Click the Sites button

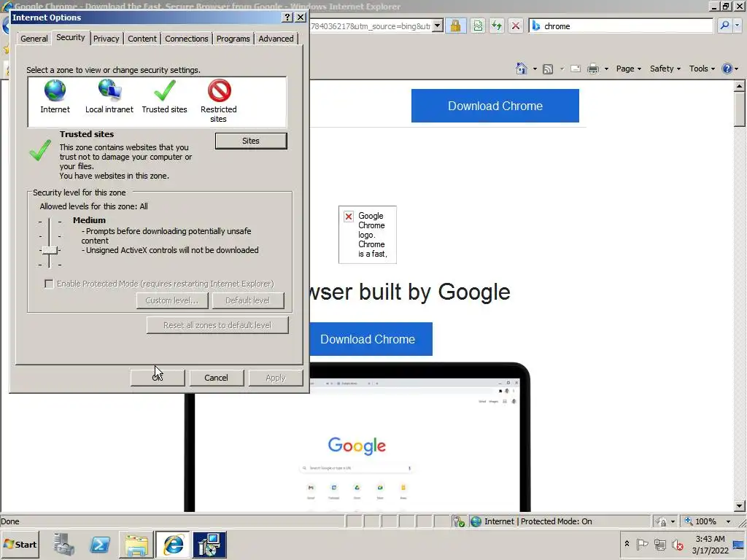tap(251, 141)
